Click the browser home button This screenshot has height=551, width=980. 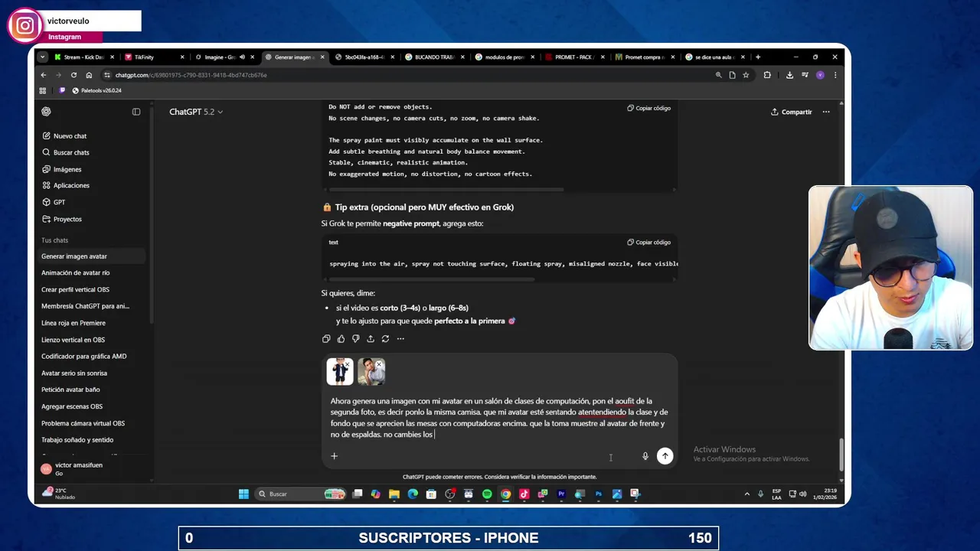pos(89,75)
